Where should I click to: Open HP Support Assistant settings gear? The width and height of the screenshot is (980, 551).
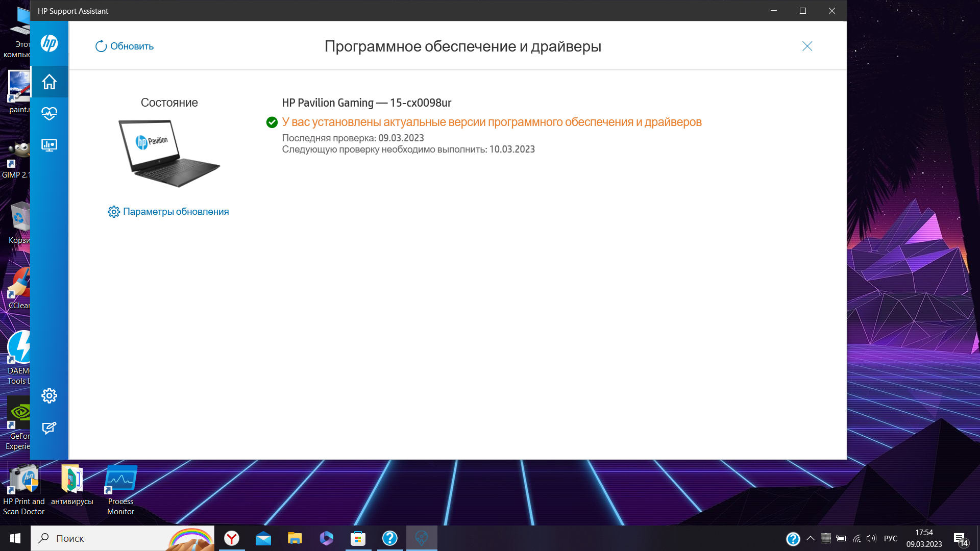[x=49, y=395]
